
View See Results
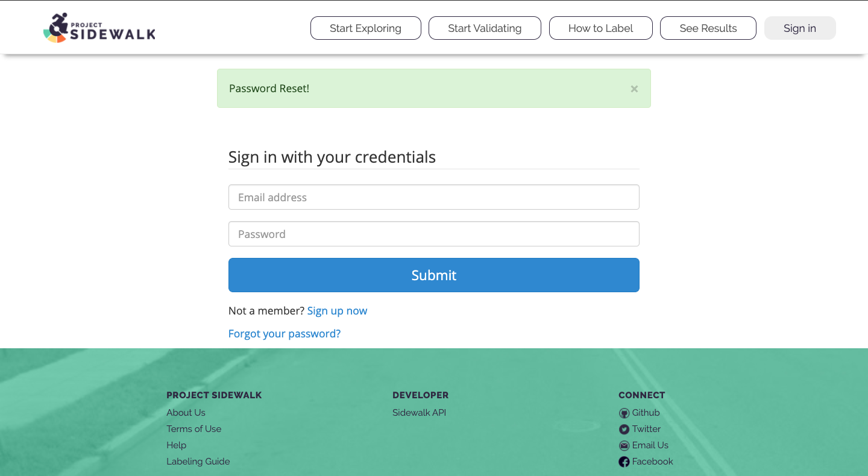(x=708, y=28)
